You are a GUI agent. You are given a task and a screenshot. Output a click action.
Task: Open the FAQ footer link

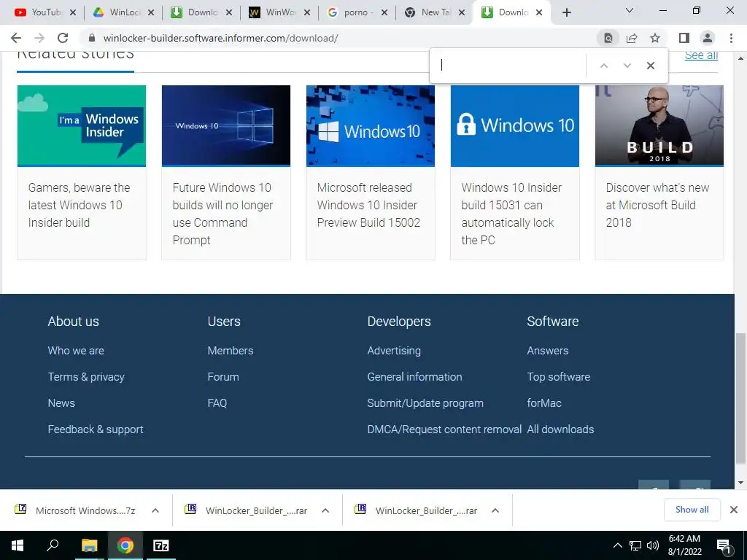(217, 402)
